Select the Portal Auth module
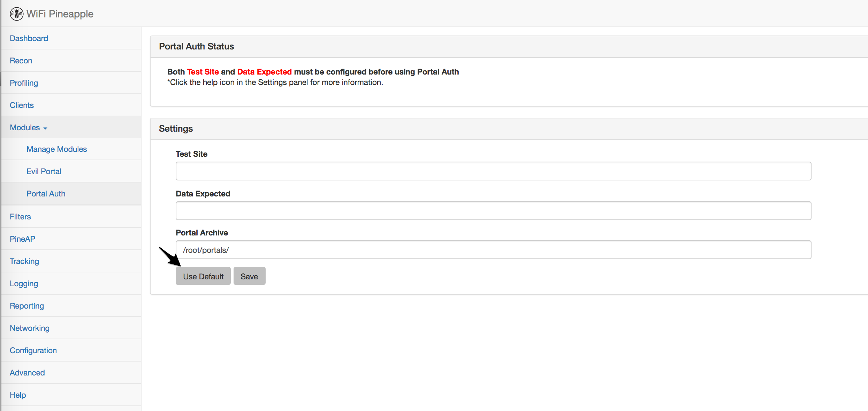Image resolution: width=868 pixels, height=411 pixels. (46, 194)
